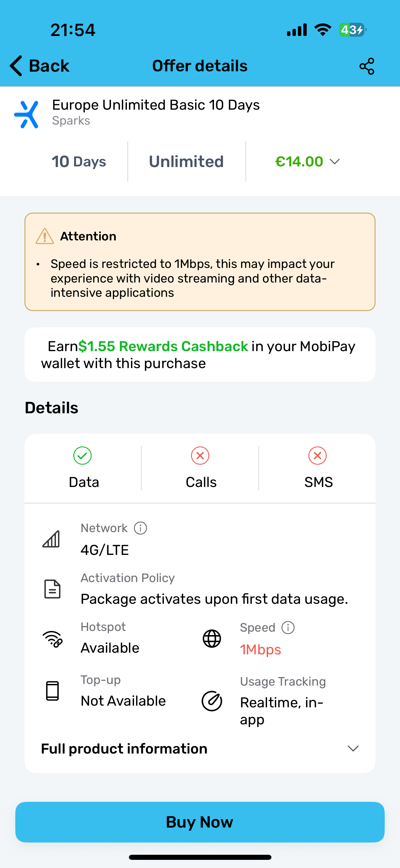Screen dimensions: 400x868
Task: Tap the Activation Policy document icon
Action: click(52, 589)
